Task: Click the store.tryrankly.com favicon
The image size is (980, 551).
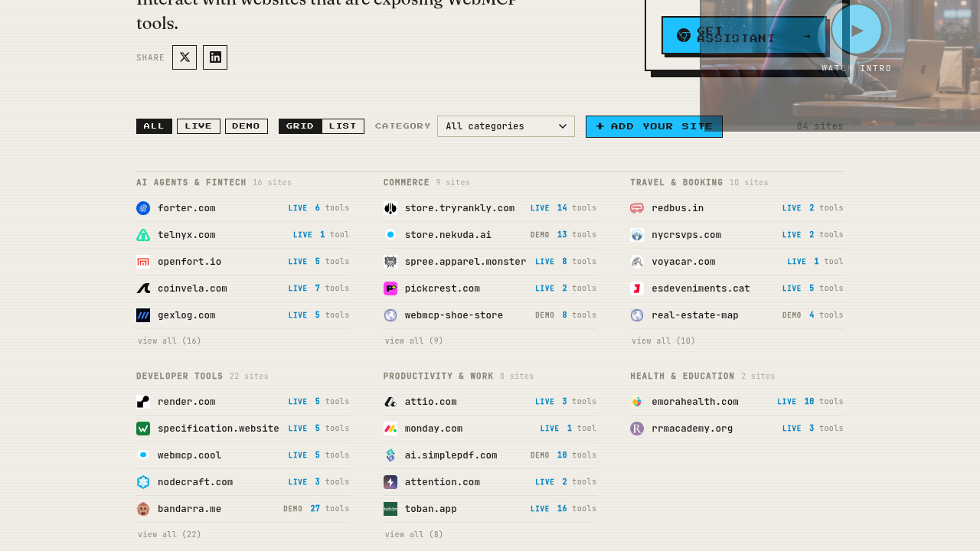Action: coord(390,208)
